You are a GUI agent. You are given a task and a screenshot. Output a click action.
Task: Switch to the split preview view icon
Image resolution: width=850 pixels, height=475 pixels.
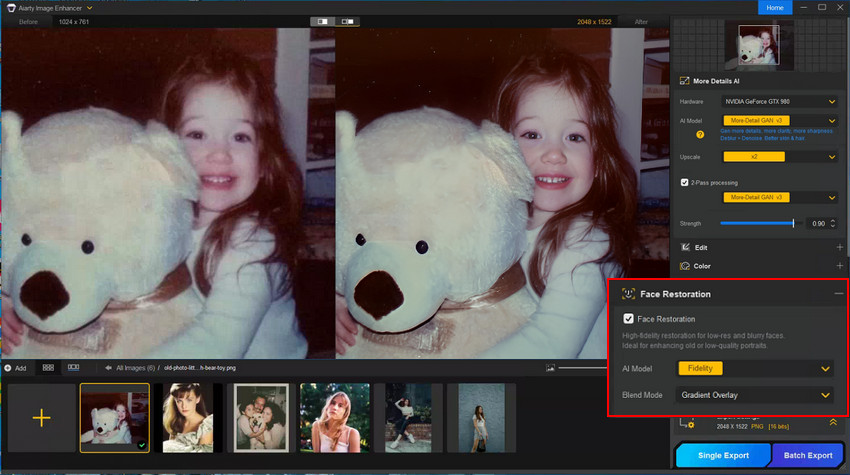tap(323, 22)
